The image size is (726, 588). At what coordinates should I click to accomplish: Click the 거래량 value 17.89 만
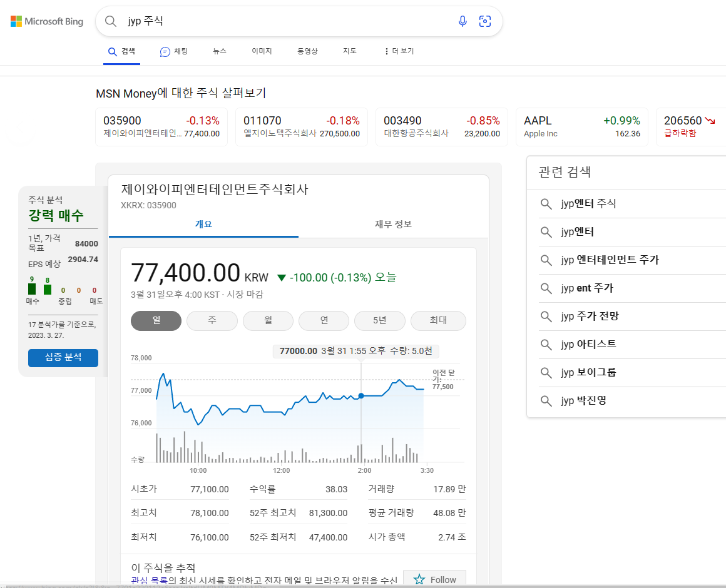tap(449, 489)
